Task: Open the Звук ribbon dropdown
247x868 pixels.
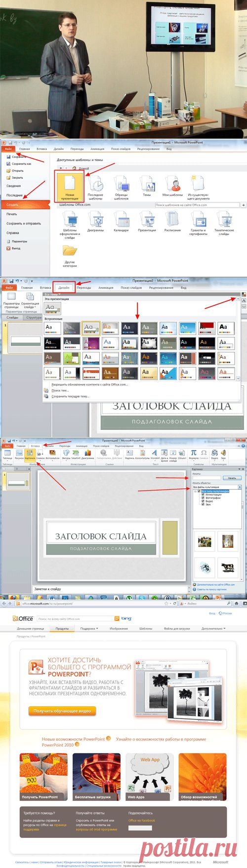Action: pos(223,454)
